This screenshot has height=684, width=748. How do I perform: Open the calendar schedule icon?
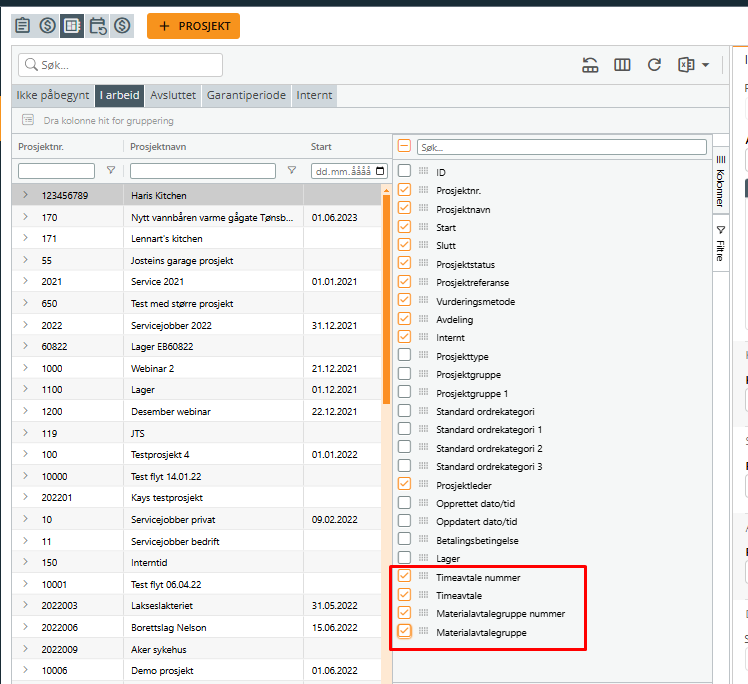tap(98, 25)
